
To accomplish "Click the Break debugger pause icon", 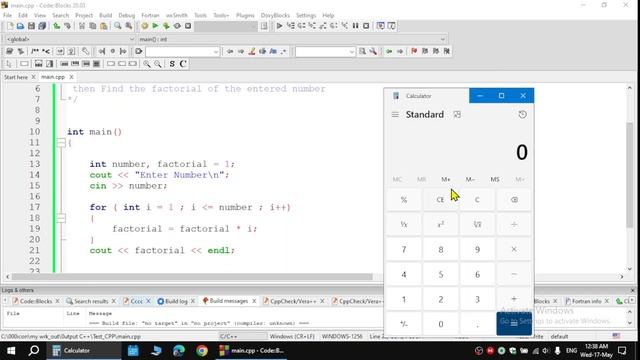I will coord(356,26).
